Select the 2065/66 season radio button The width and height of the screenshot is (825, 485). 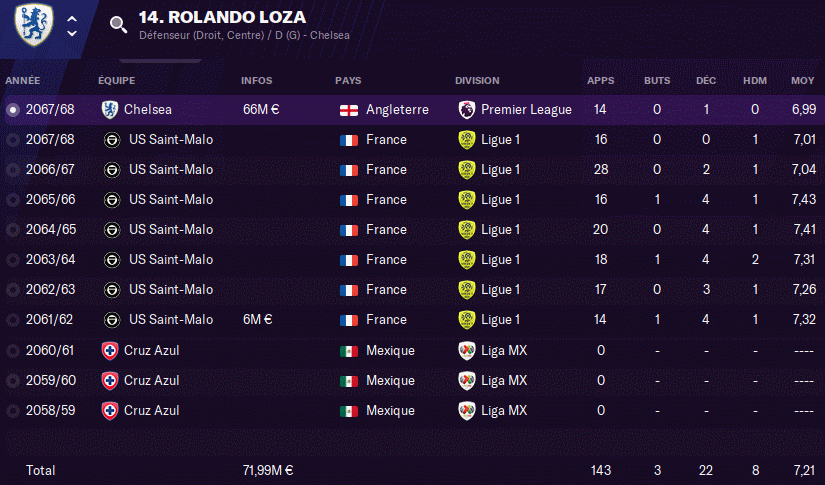point(13,200)
